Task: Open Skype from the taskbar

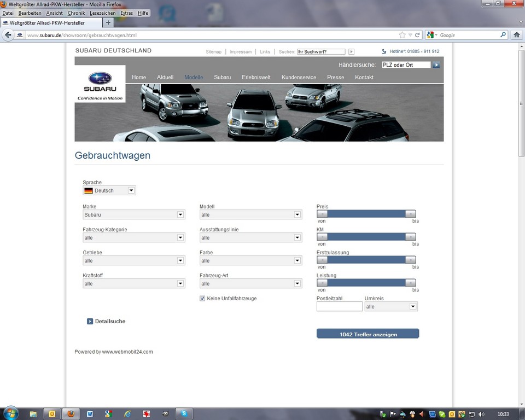Action: tap(184, 414)
